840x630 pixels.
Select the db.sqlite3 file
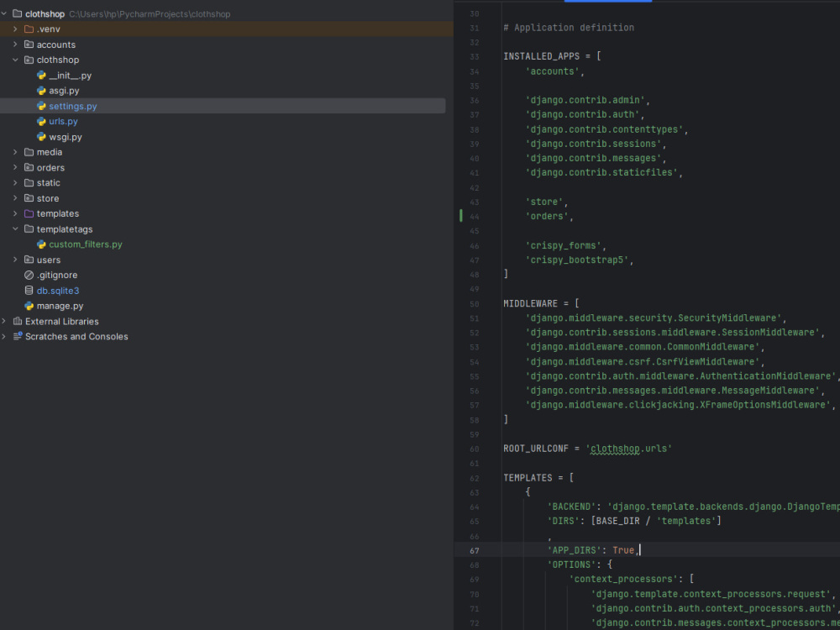click(x=58, y=291)
